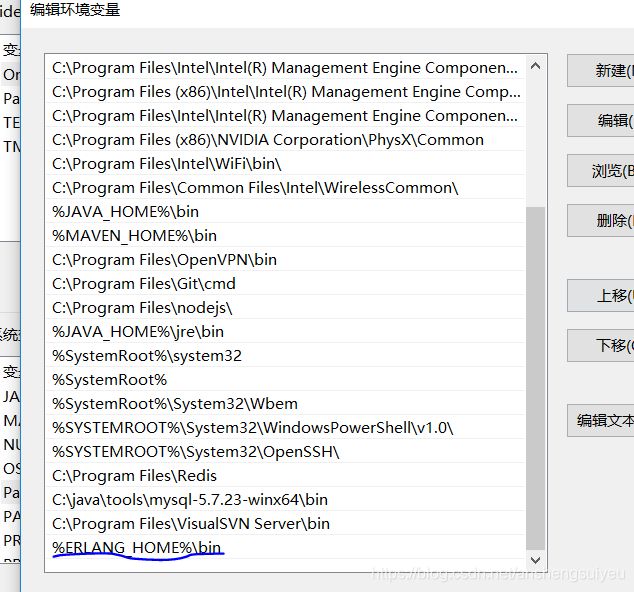634x592 pixels.
Task: Select the mysql-5.7.23-winx64\bin entry
Action: tap(286, 500)
